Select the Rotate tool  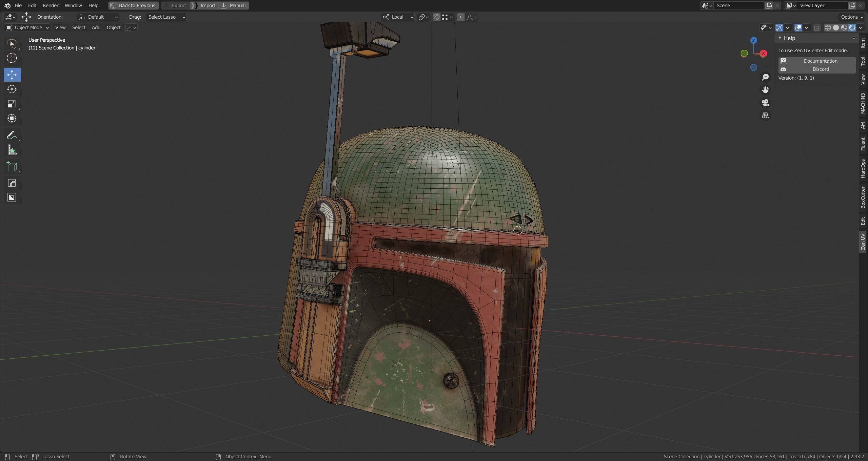tap(12, 89)
